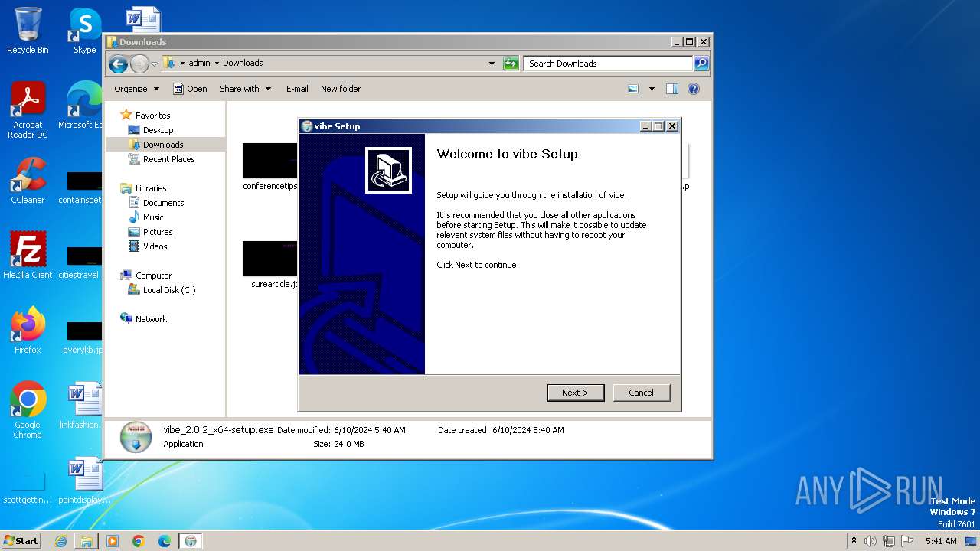
Task: Show hidden system tray icons
Action: pyautogui.click(x=854, y=541)
